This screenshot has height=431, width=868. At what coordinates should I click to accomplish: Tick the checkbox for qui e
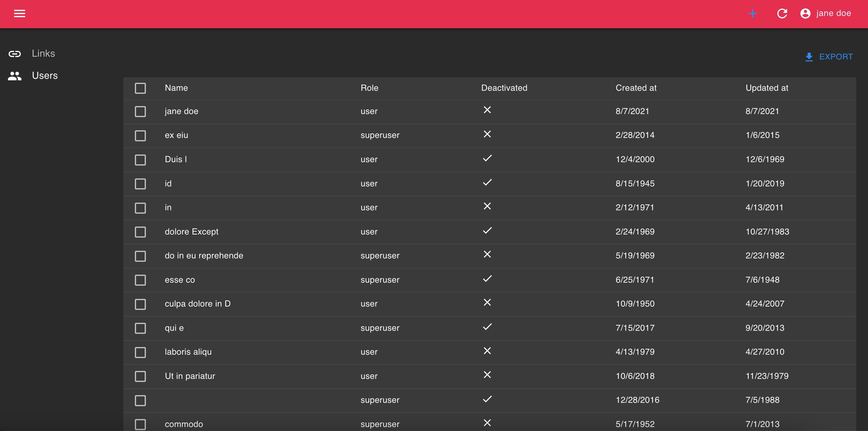[140, 328]
